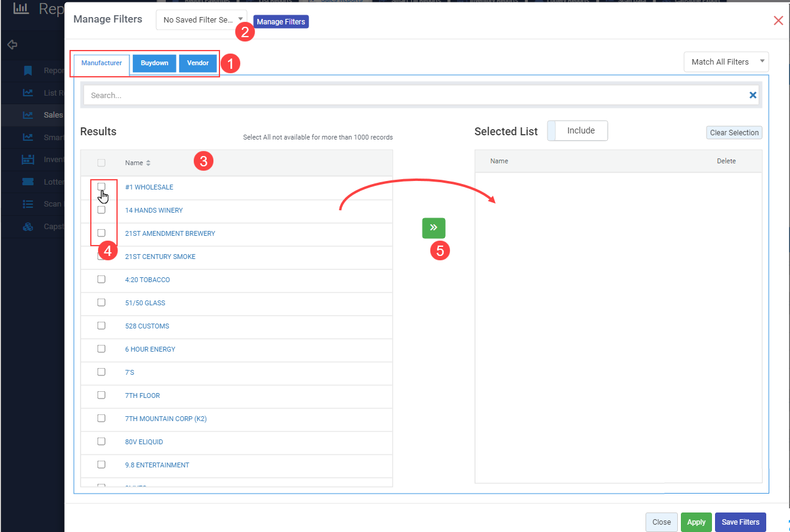Check the 7'S row checkbox
Viewport: 790px width, 532px height.
101,372
